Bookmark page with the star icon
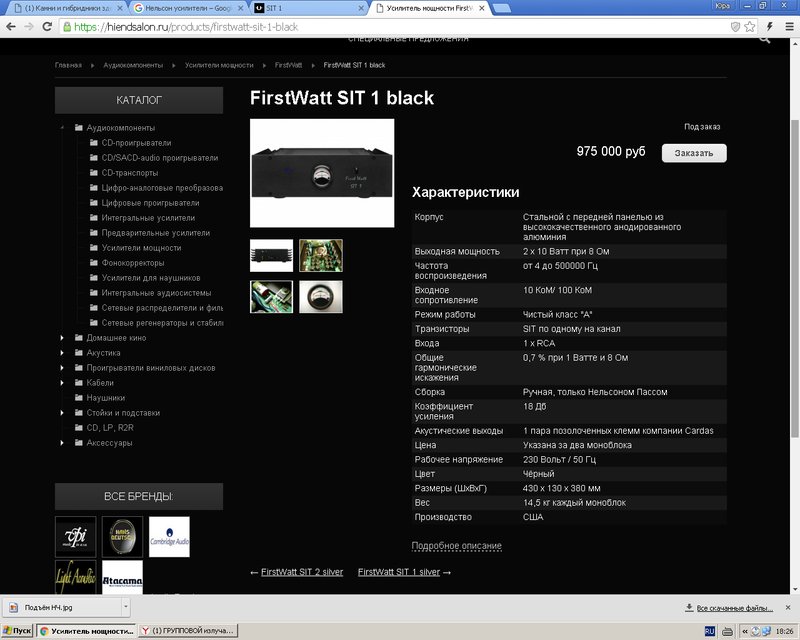 point(749,27)
